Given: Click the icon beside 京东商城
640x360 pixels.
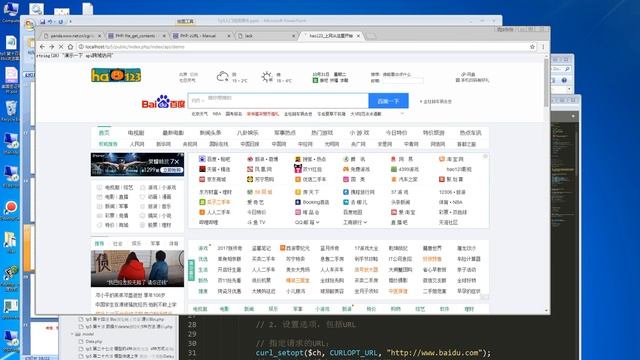Looking at the screenshot, I should 202,179.
